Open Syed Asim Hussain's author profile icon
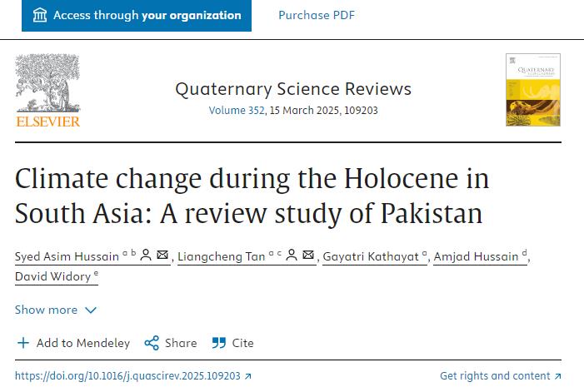584x392 pixels. pos(145,256)
